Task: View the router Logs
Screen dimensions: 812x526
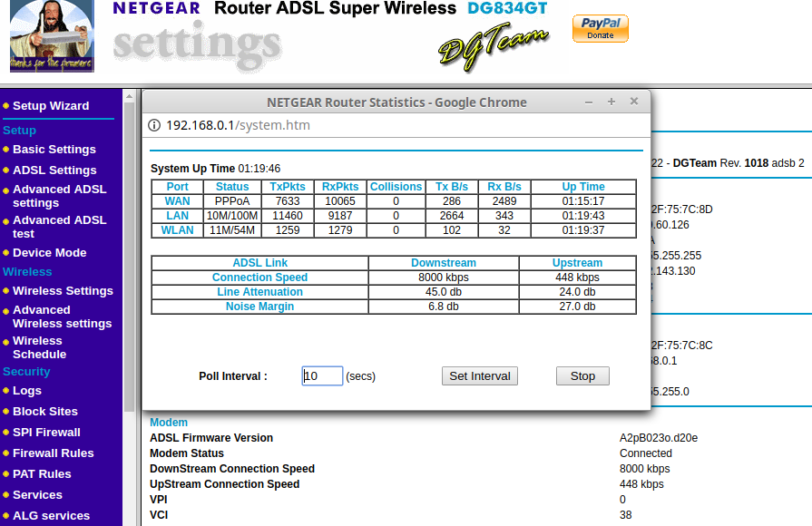Action: click(x=27, y=391)
